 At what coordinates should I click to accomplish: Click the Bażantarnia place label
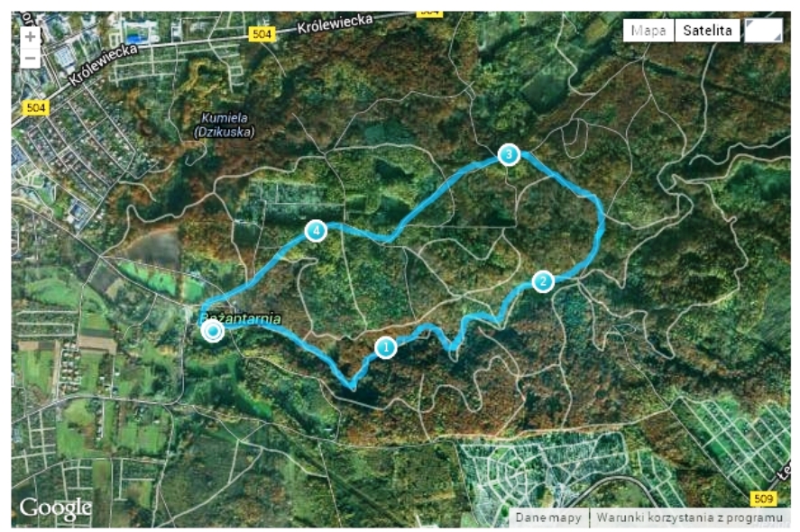tap(240, 319)
